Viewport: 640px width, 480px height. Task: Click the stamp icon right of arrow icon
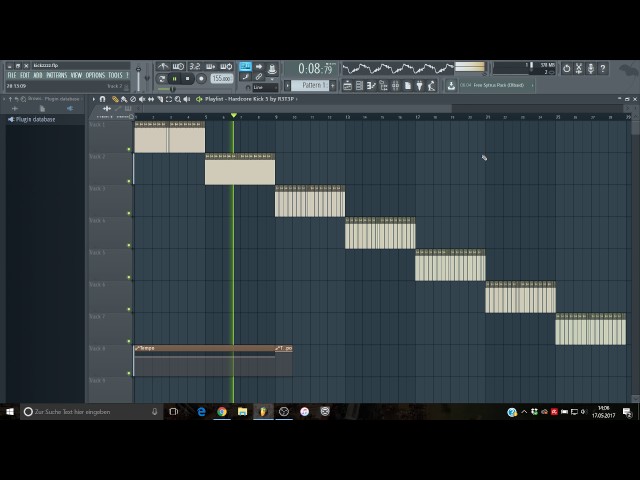(272, 69)
